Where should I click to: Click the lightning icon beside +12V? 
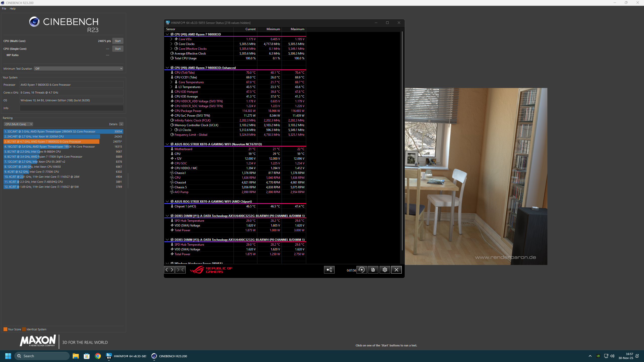[x=172, y=158]
